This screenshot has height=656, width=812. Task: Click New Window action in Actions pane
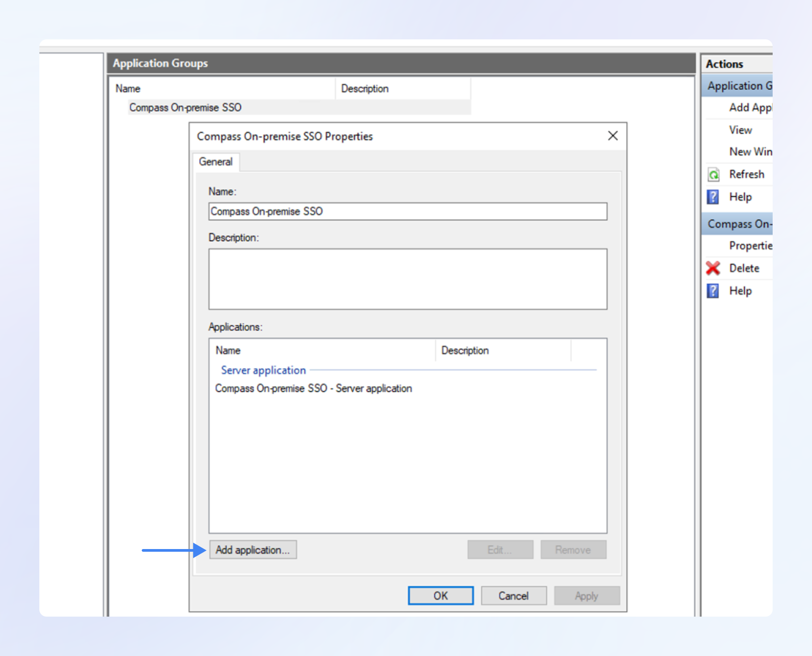[x=750, y=152]
